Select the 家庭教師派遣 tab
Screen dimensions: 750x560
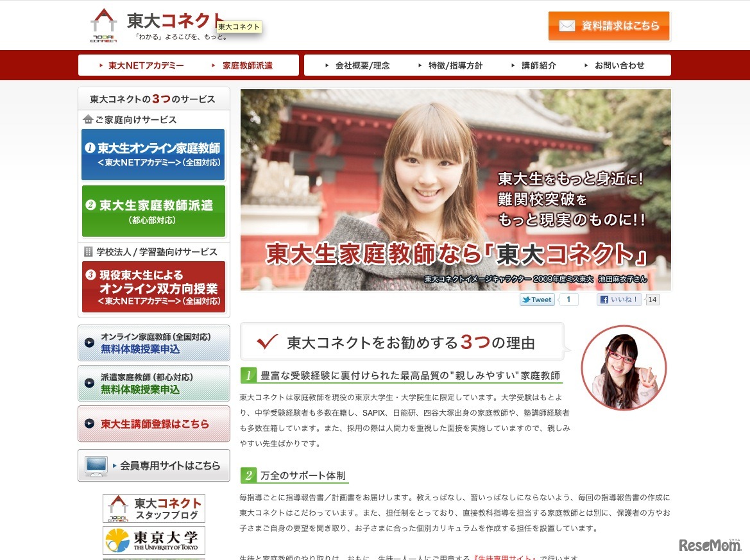(x=246, y=65)
